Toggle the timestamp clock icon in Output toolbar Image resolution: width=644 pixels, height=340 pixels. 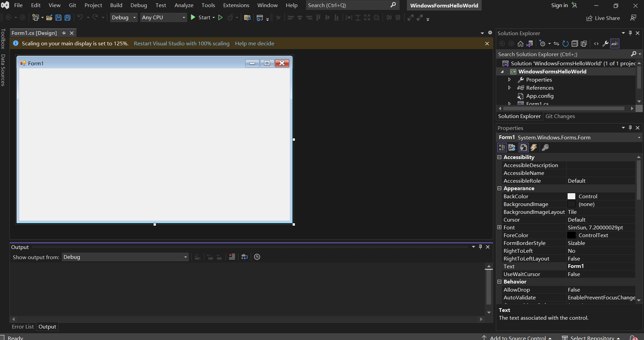pos(257,257)
